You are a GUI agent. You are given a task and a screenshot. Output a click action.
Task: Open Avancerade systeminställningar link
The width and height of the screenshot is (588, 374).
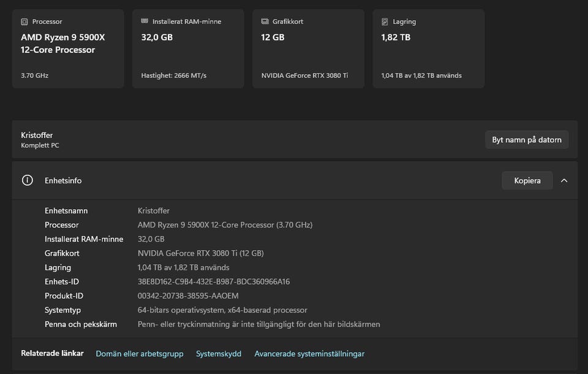pyautogui.click(x=309, y=354)
